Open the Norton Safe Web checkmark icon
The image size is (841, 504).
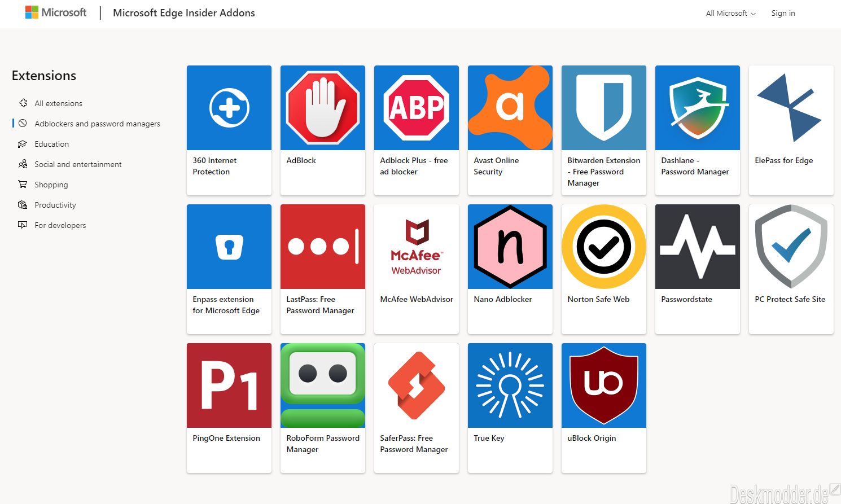pyautogui.click(x=604, y=247)
